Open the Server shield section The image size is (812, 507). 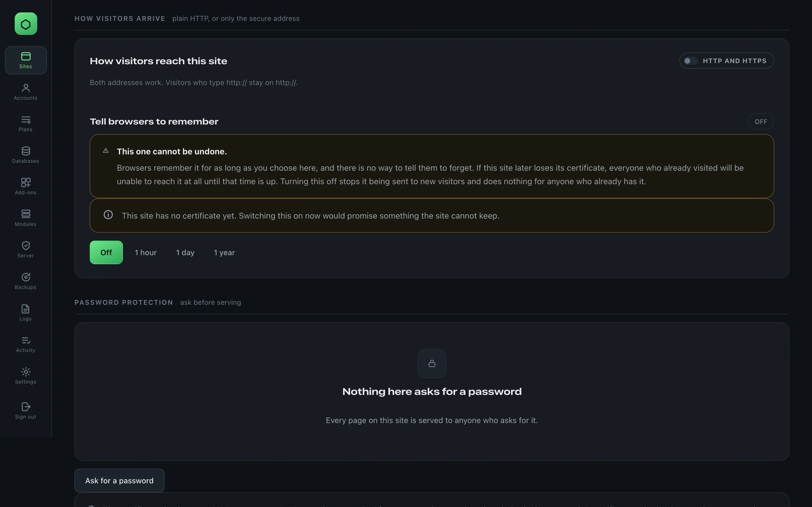26,250
